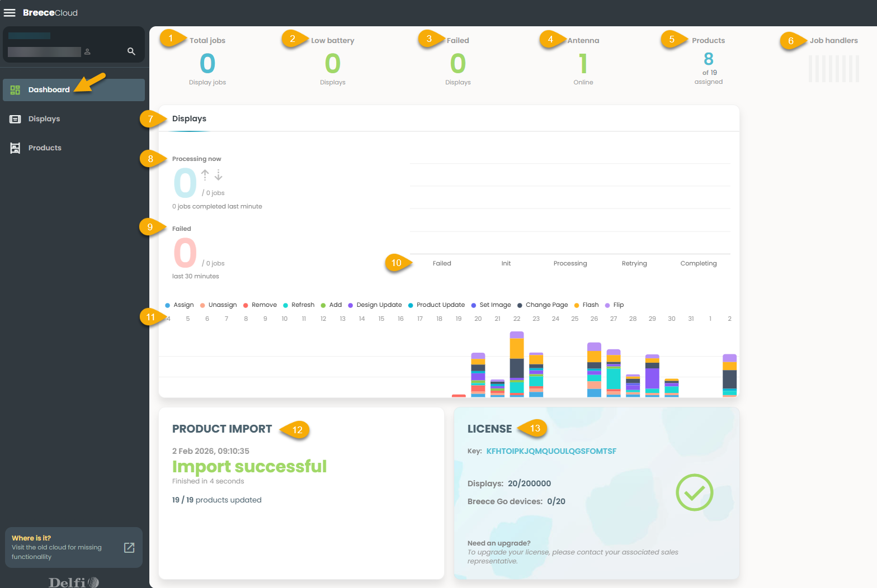This screenshot has height=588, width=877.
Task: Select the Displays tab in panel
Action: pos(189,118)
